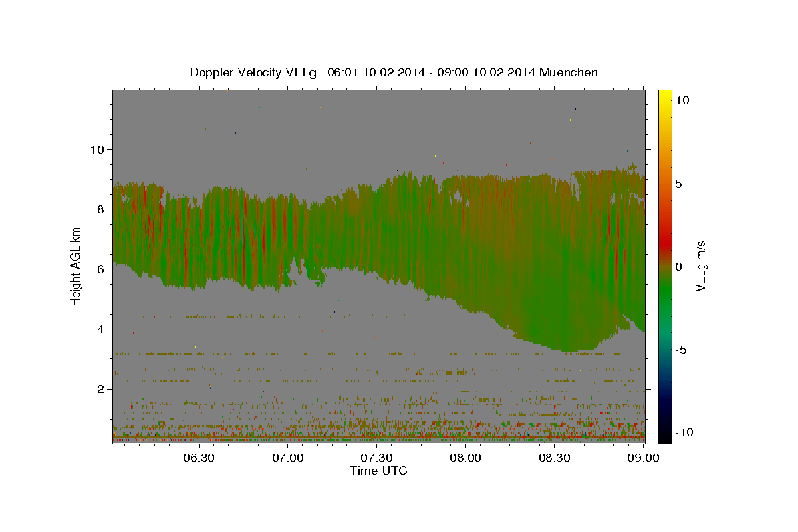The width and height of the screenshot is (798, 532).
Task: Click the '07:30' time tick label
Action: [x=376, y=458]
